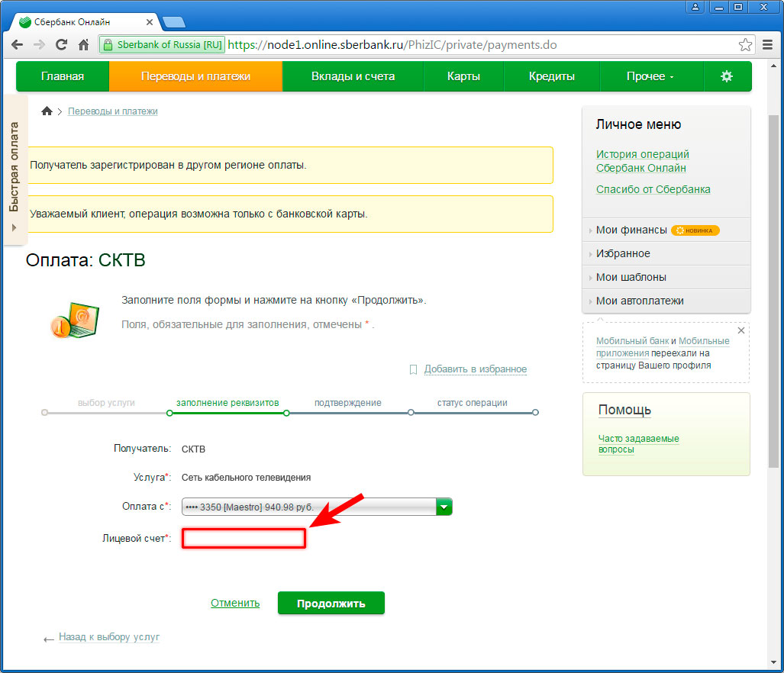The height and width of the screenshot is (673, 784).
Task: Open История операций Сбербанк Онлайн link
Action: 643,161
